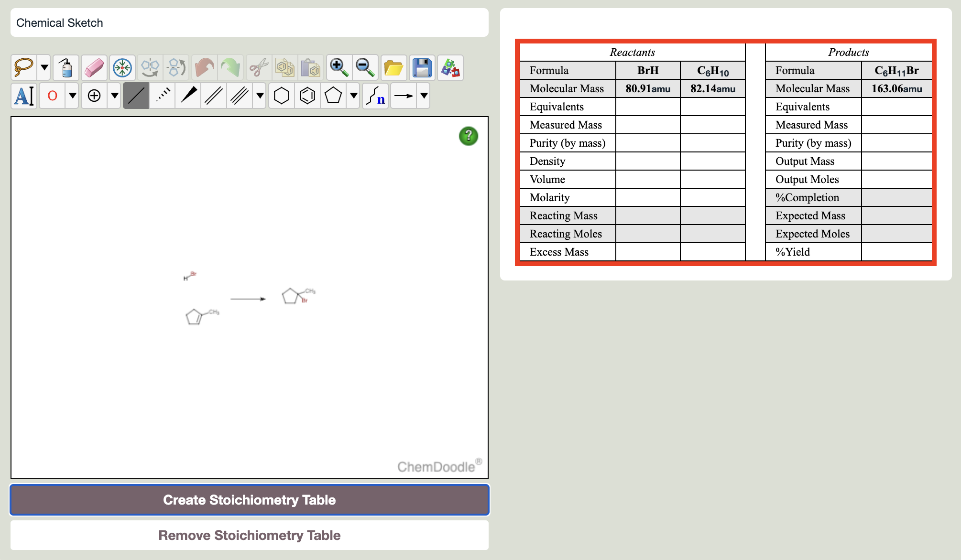
Task: Click the BrH Equivalents input cell
Action: [648, 107]
